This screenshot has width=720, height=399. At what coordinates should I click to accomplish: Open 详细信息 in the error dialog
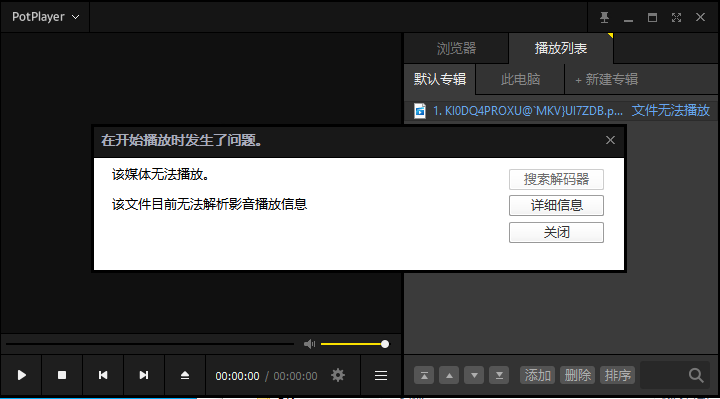tap(556, 205)
